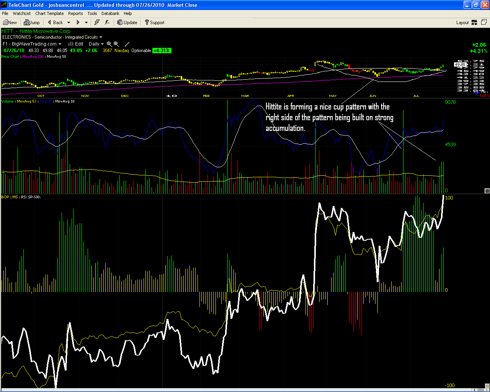The image size is (490, 392).
Task: Open the Watchlist menu
Action: coord(22,13)
